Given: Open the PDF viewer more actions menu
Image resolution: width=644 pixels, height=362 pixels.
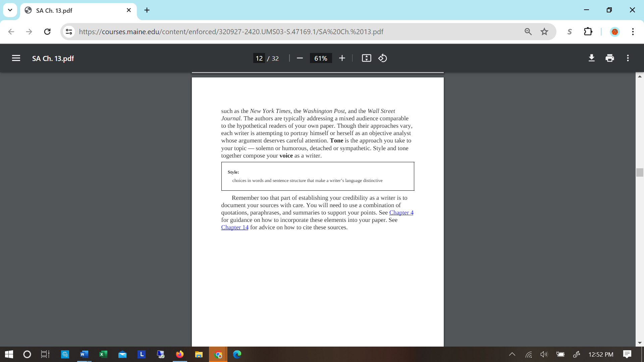Looking at the screenshot, I should [628, 58].
